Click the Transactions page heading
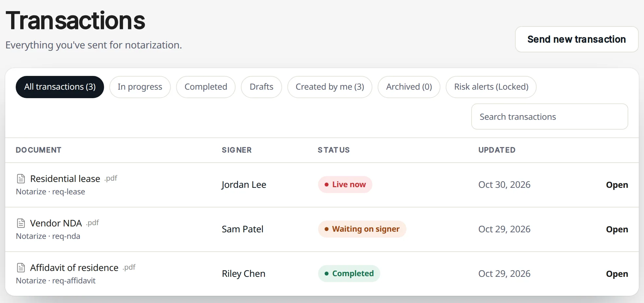This screenshot has width=644, height=303. click(x=75, y=20)
